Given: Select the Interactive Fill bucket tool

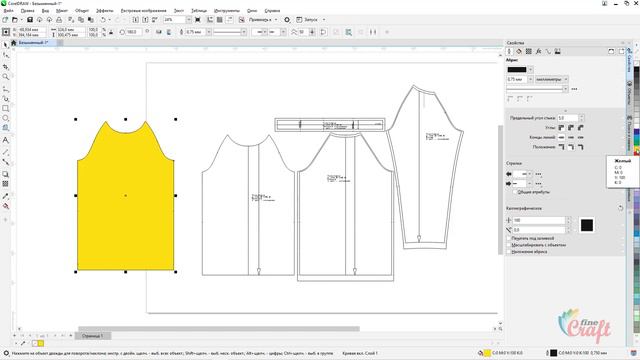Looking at the screenshot, I should (x=6, y=206).
